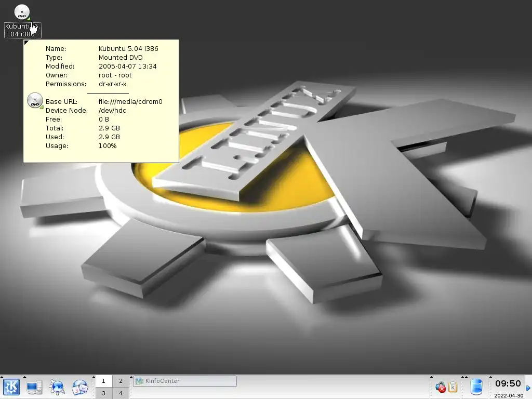Viewport: 532px width, 399px height.
Task: Open the System/My Computer panel icon
Action: point(34,387)
